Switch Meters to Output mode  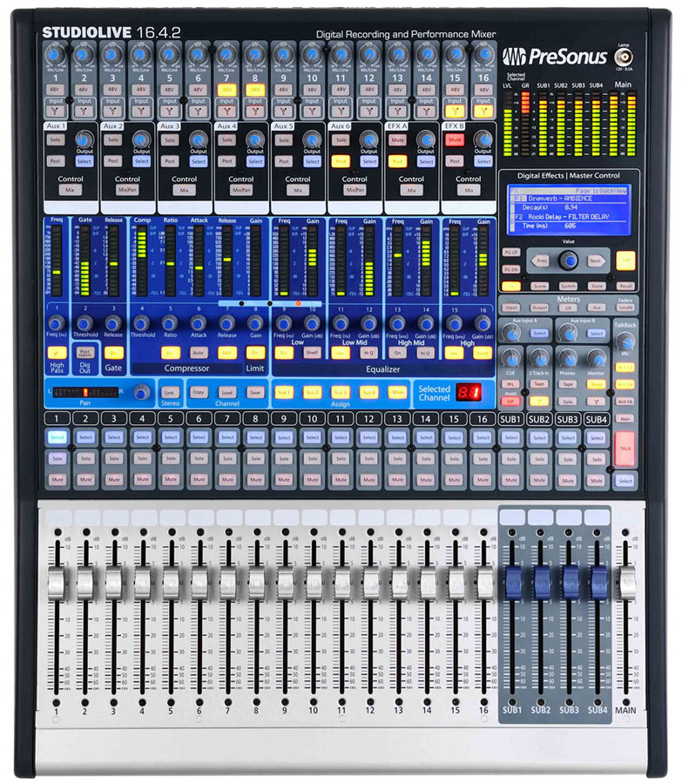point(539,308)
